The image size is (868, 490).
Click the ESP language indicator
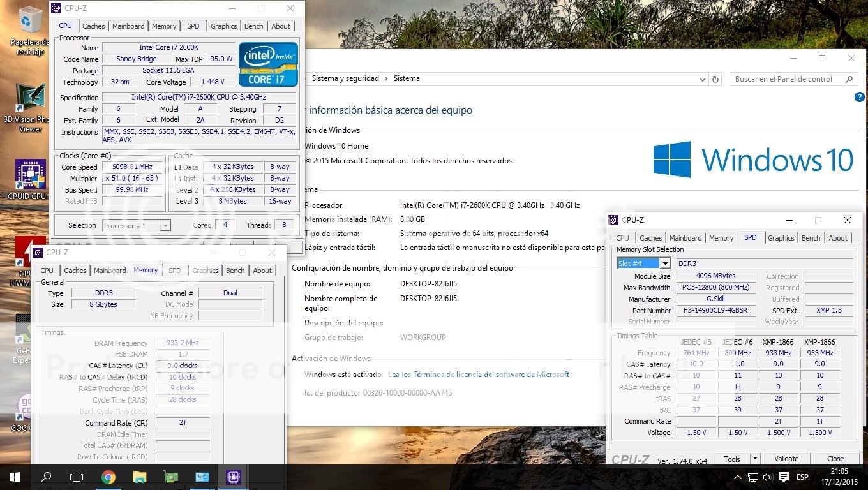(802, 477)
